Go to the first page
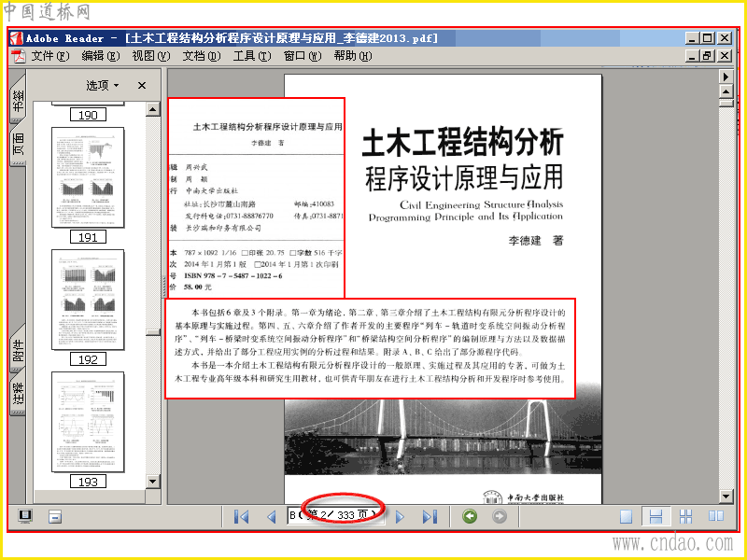Image resolution: width=747 pixels, height=560 pixels. click(242, 517)
